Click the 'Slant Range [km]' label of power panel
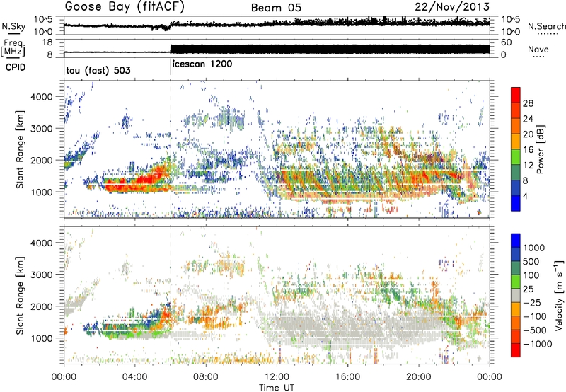Screen dimensions: 566x392 [x=20, y=149]
